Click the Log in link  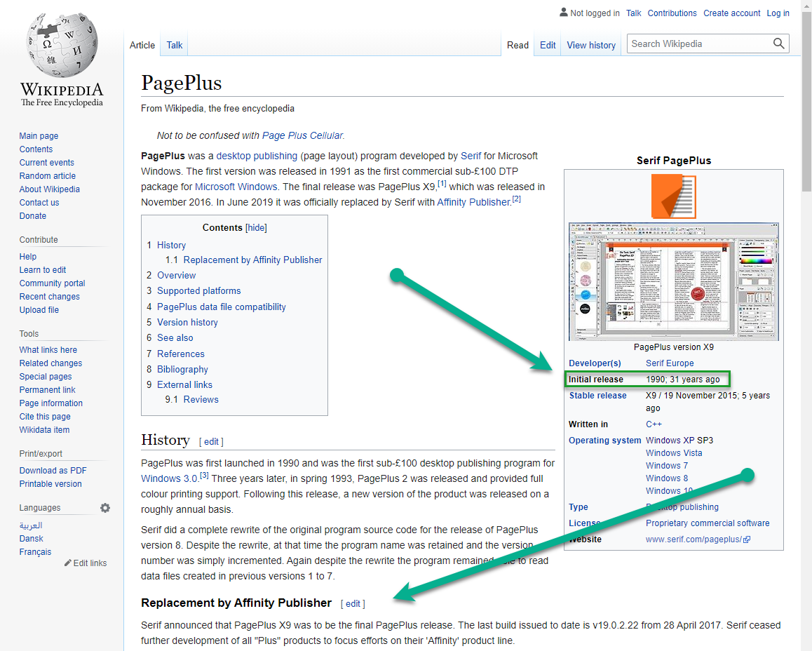tap(778, 13)
